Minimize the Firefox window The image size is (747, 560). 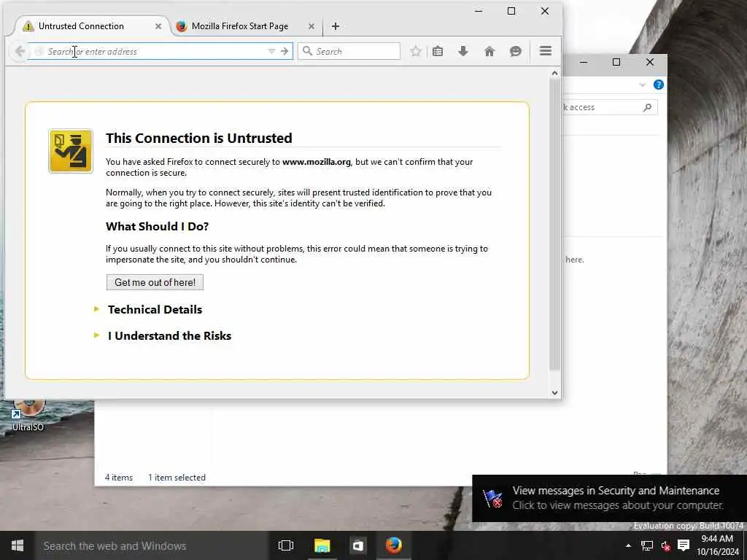(x=479, y=11)
